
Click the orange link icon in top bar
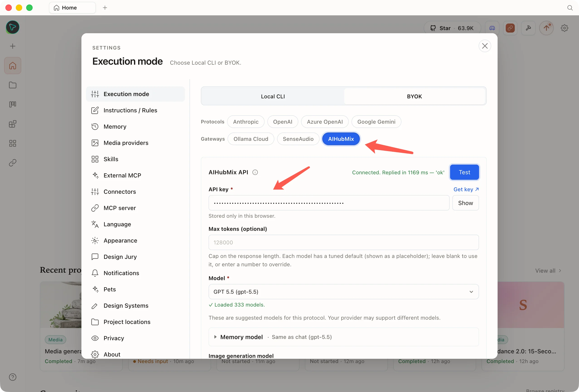510,28
